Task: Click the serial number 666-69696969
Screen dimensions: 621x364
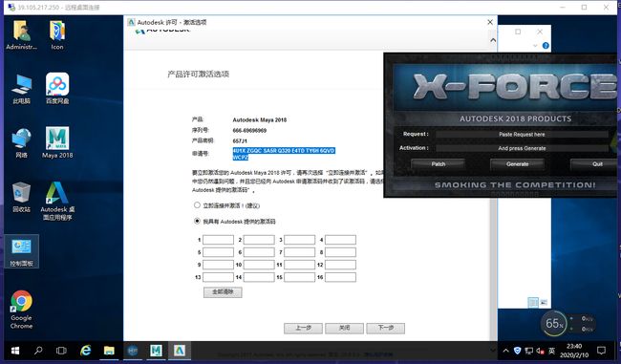Action: pyautogui.click(x=249, y=130)
